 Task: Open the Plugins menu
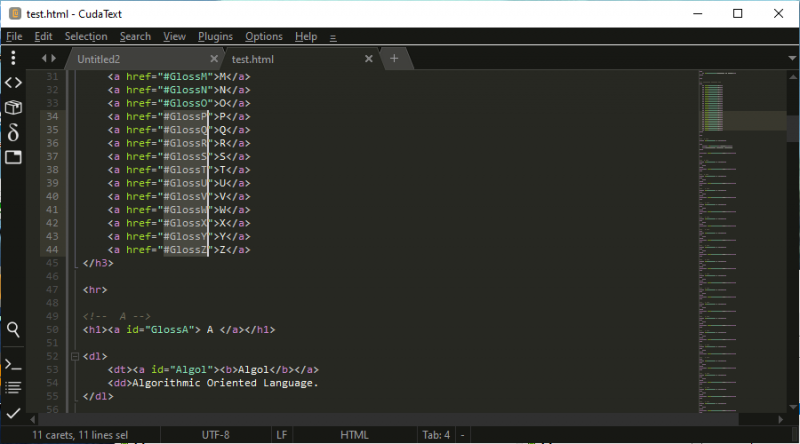click(x=215, y=37)
